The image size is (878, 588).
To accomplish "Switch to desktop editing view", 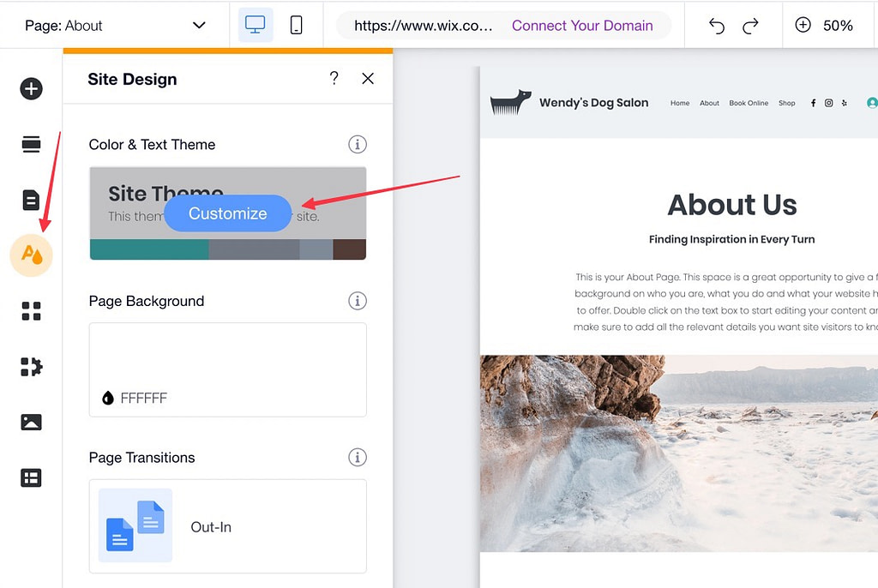I will [255, 25].
